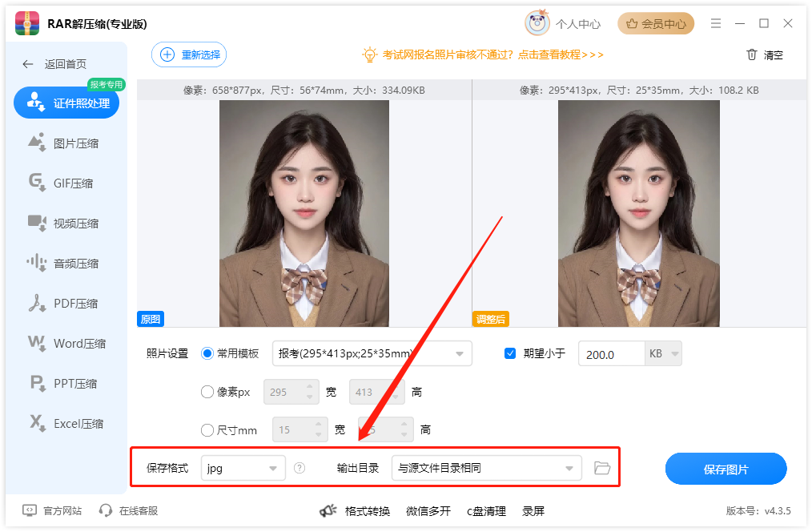812x532 pixels.
Task: Select the 常用模板 radio button
Action: [x=207, y=353]
